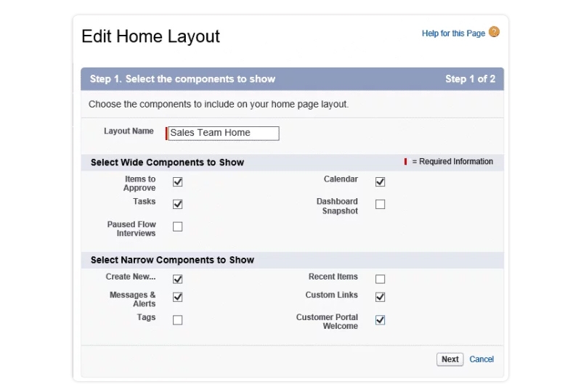Click the Next button
The height and width of the screenshot is (392, 581).
click(450, 359)
